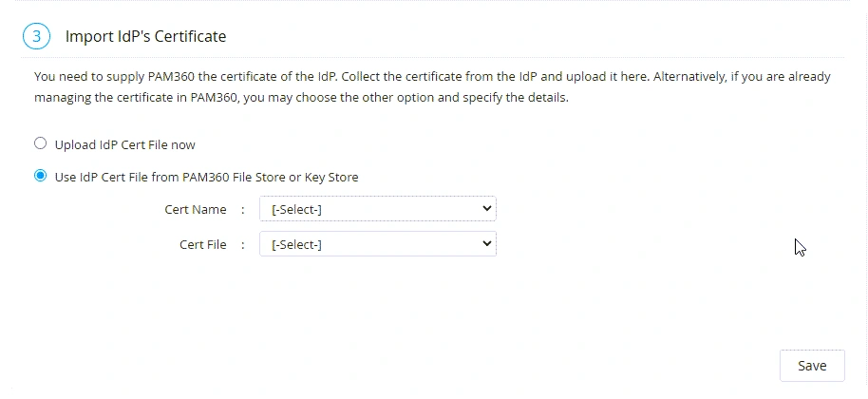Select "Use IdP Cert File from PAM360" radio button
The image size is (868, 399).
click(x=40, y=177)
